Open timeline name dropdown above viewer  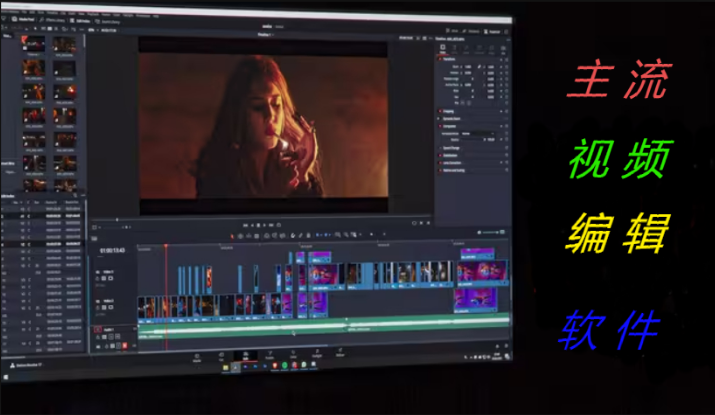click(264, 35)
